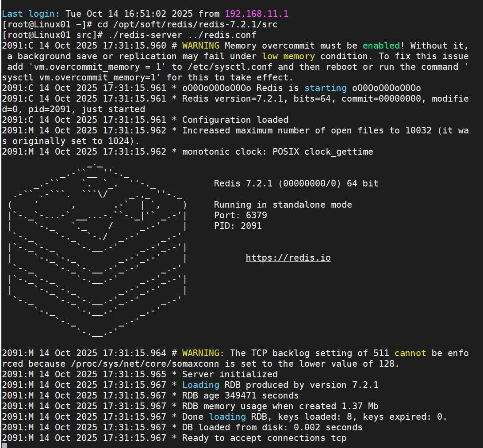483x448 pixels.
Task: Click the 'Last login:' text
Action: click(31, 14)
